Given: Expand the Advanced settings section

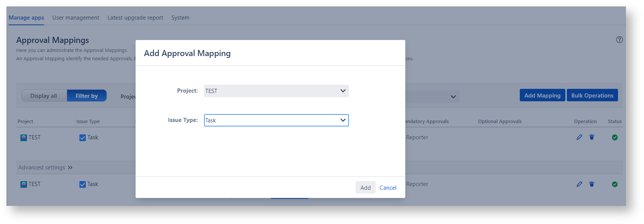Looking at the screenshot, I should pyautogui.click(x=45, y=168).
